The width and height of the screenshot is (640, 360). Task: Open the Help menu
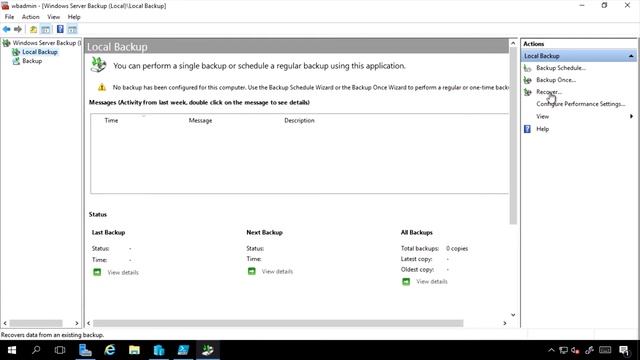[74, 17]
